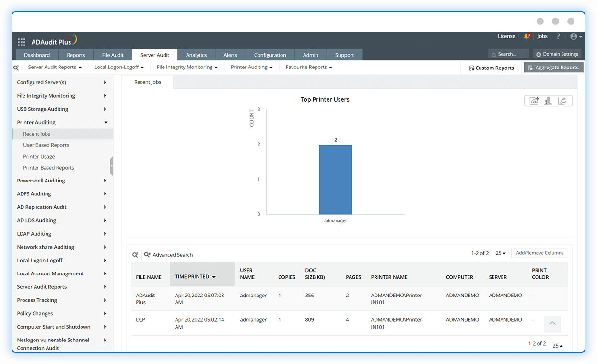Click the License link in the top bar
Screen dimensions: 597x364
(506, 36)
